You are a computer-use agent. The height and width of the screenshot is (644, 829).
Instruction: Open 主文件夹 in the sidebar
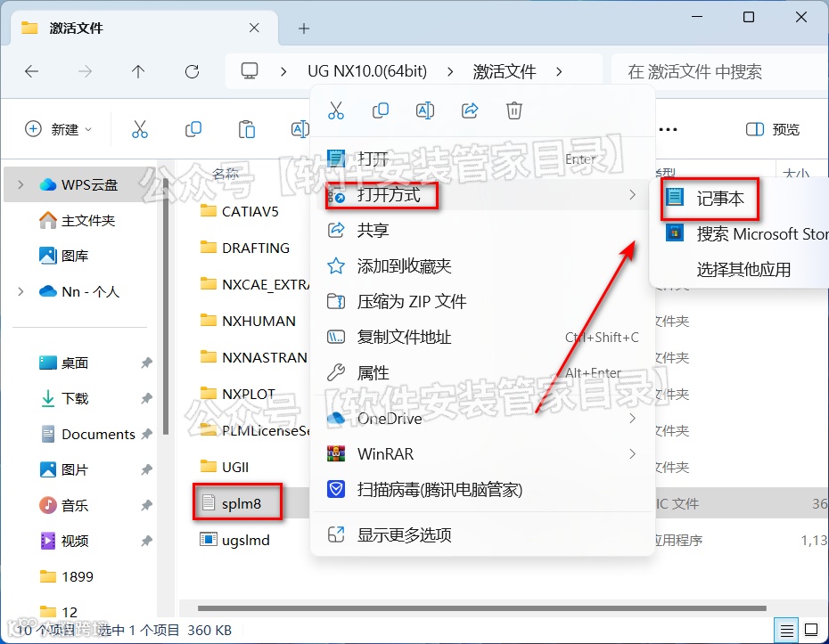78,220
